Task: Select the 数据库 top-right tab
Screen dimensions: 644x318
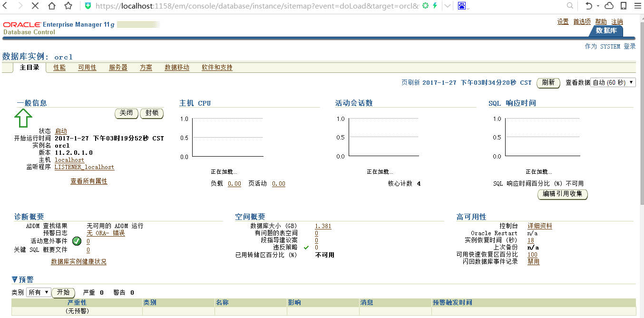Action: tap(606, 30)
